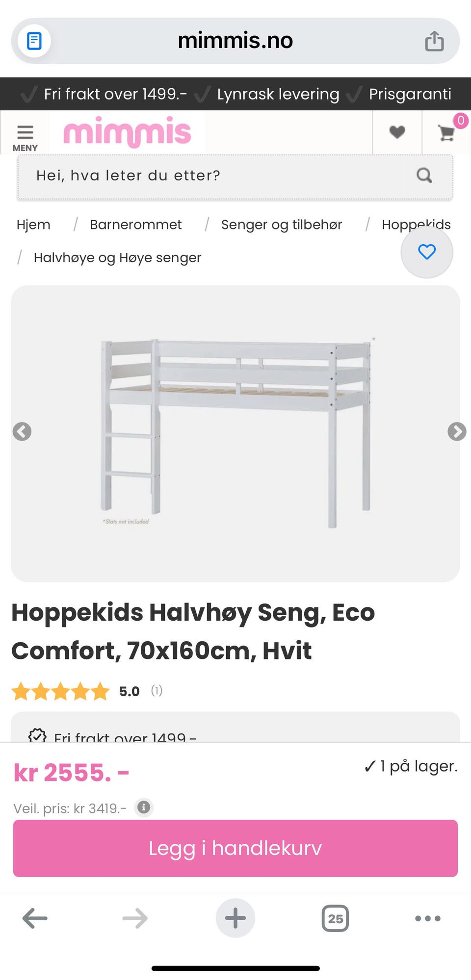Click the price info icon
This screenshot has width=471, height=980.
(x=144, y=807)
